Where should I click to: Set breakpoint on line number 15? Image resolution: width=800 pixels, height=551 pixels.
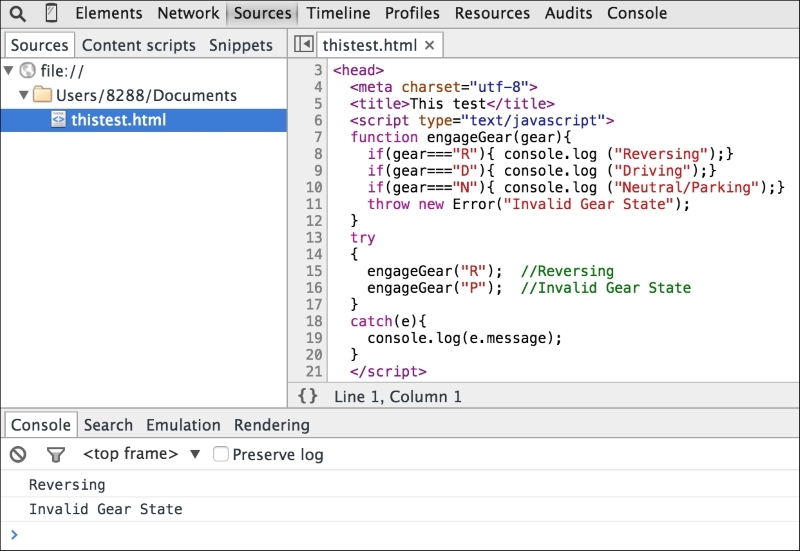[x=314, y=271]
